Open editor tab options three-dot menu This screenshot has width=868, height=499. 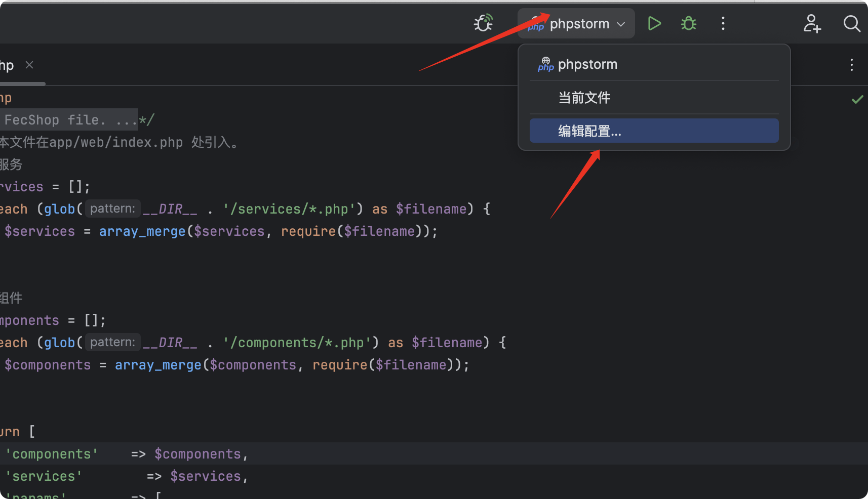(852, 65)
